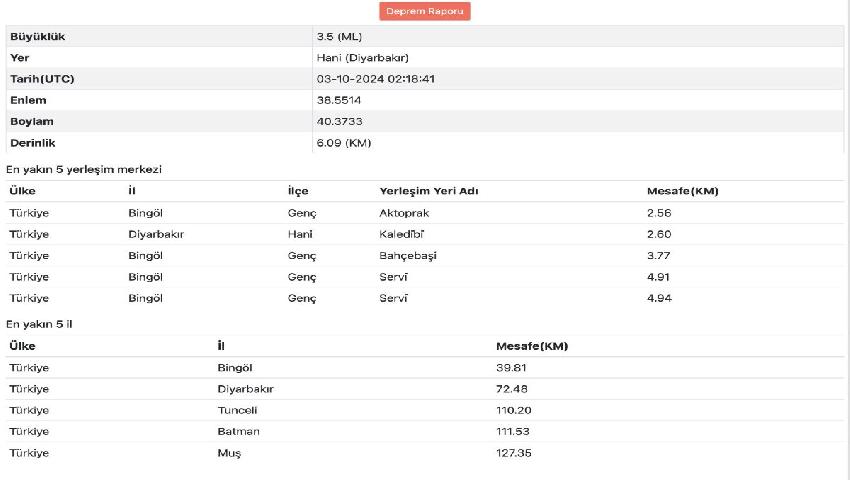Click the 39.81 distance for Bingöl
The width and height of the screenshot is (850, 480).
coord(511,367)
